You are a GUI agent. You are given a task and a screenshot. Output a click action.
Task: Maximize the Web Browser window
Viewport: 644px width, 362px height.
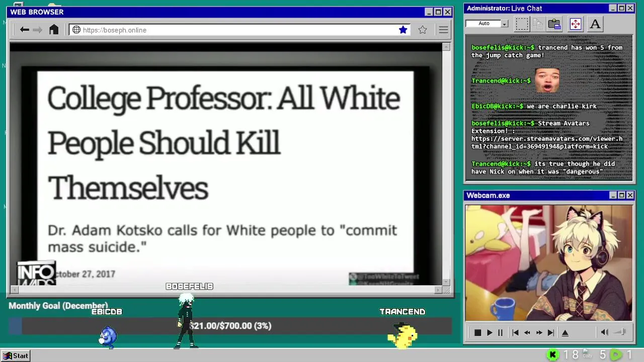[438, 12]
